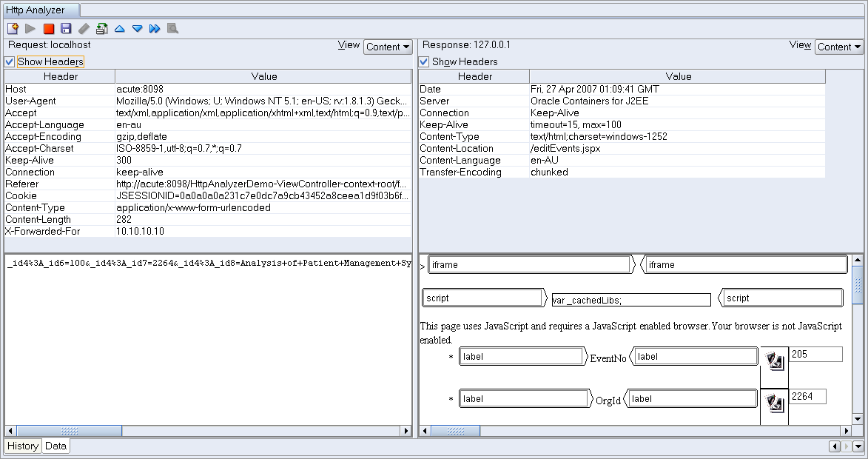This screenshot has height=459, width=868.
Task: Click the 2264 OrgId input field
Action: pos(807,396)
